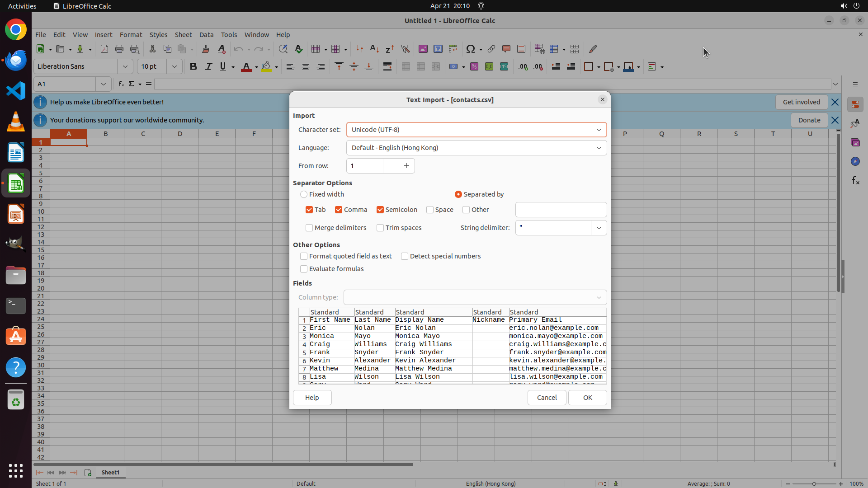Open the Data menu
The image size is (868, 488).
click(x=206, y=35)
